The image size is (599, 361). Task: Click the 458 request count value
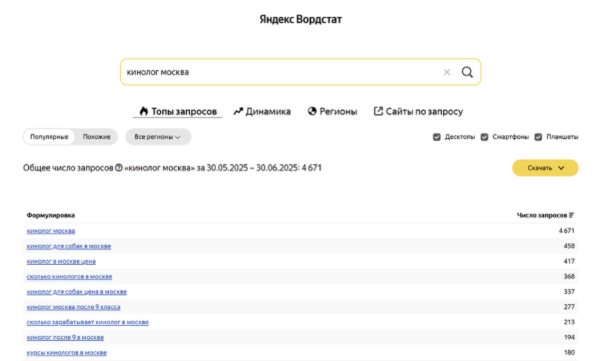569,246
